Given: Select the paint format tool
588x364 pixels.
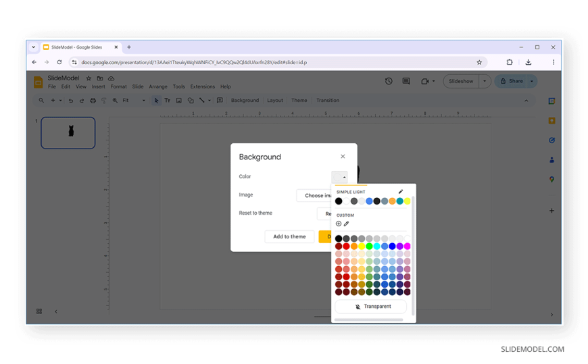Looking at the screenshot, I should (x=104, y=101).
